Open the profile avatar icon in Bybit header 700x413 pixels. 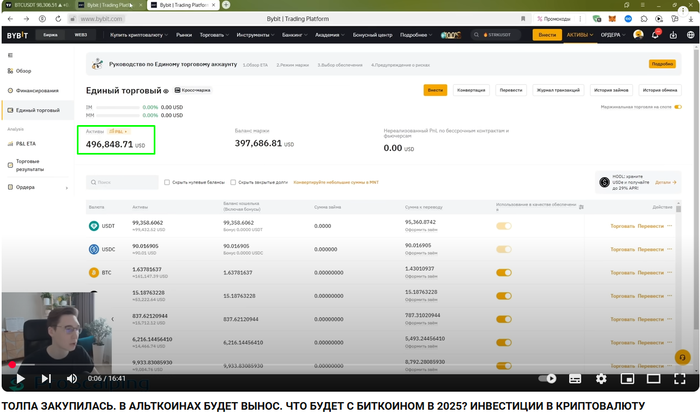coord(638,34)
